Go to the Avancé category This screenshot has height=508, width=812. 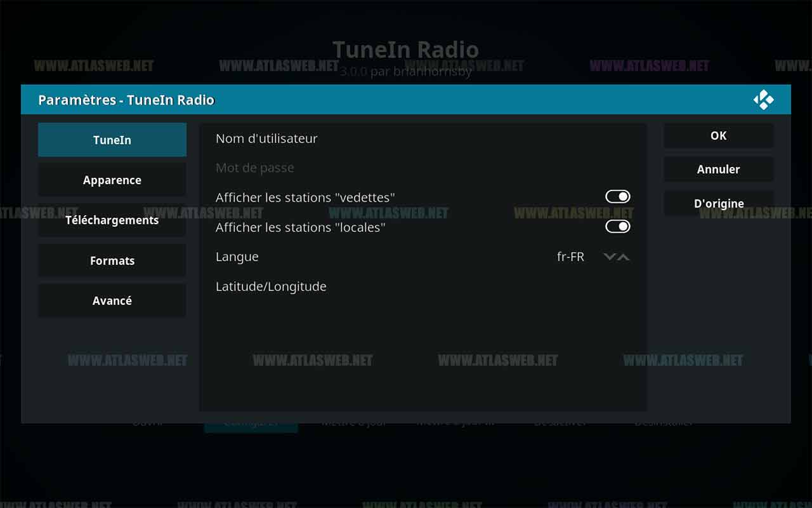[x=112, y=300]
